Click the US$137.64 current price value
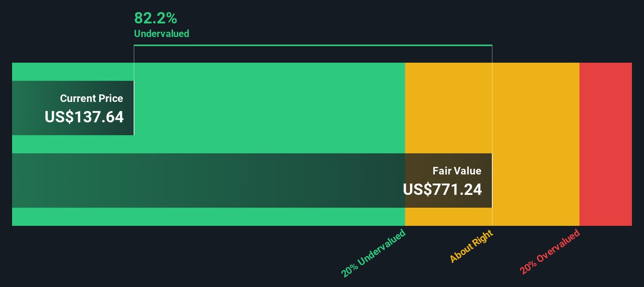 pos(84,117)
